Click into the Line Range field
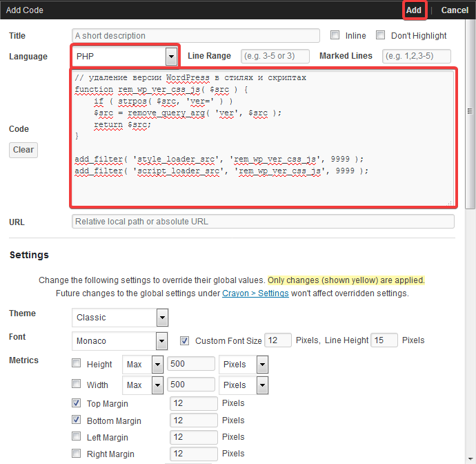This screenshot has width=476, height=464. [x=275, y=56]
